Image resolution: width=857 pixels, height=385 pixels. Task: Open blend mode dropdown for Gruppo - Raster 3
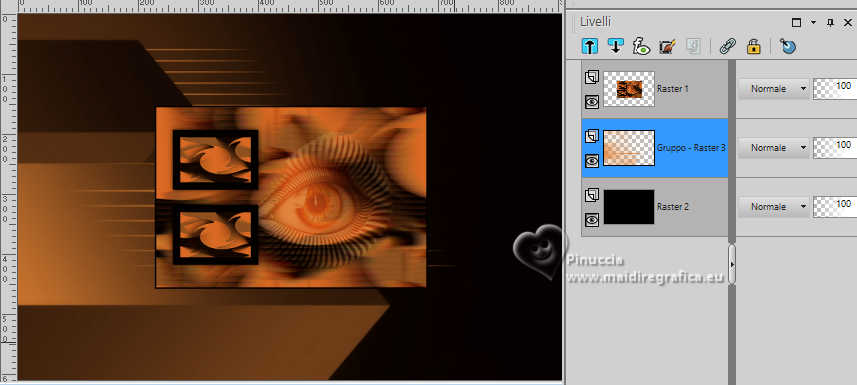(773, 148)
